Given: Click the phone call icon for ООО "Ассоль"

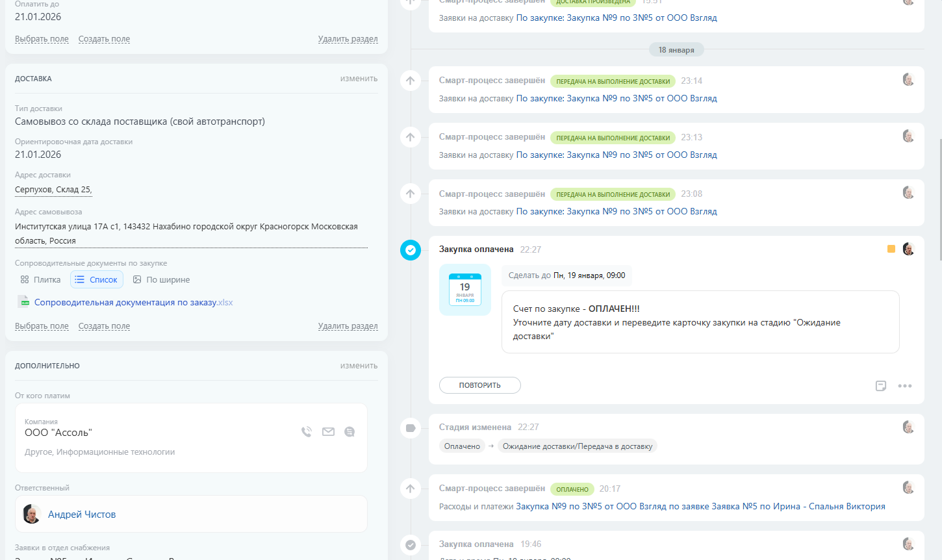Looking at the screenshot, I should (307, 432).
